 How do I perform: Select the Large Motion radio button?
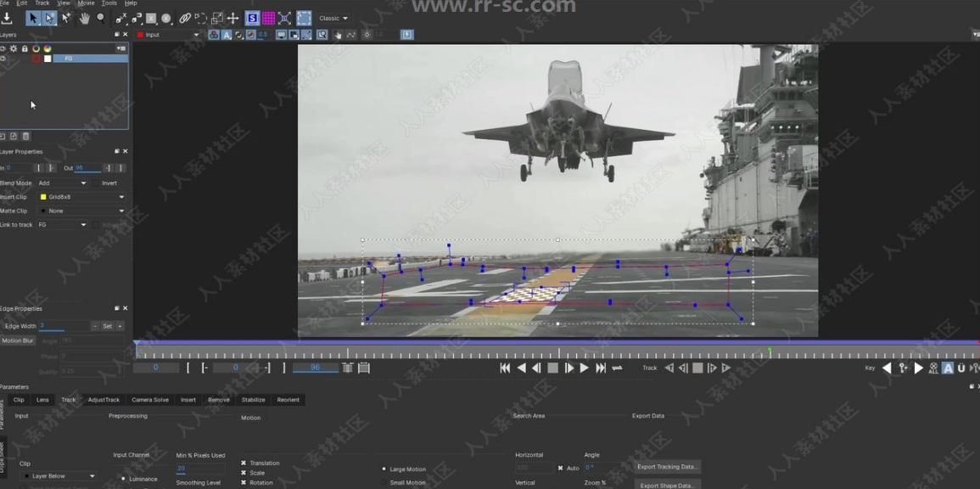click(384, 469)
